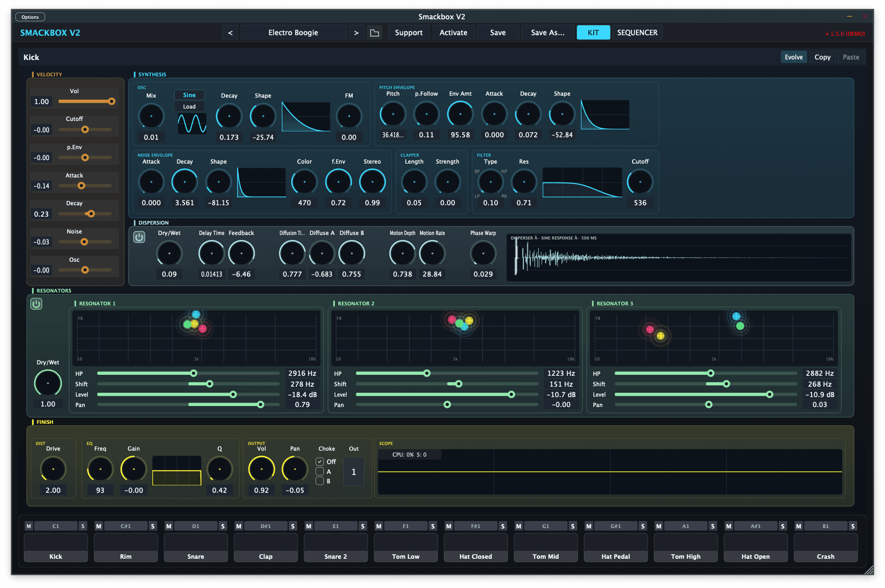
Task: Click the Clapper Length knob
Action: [x=414, y=182]
